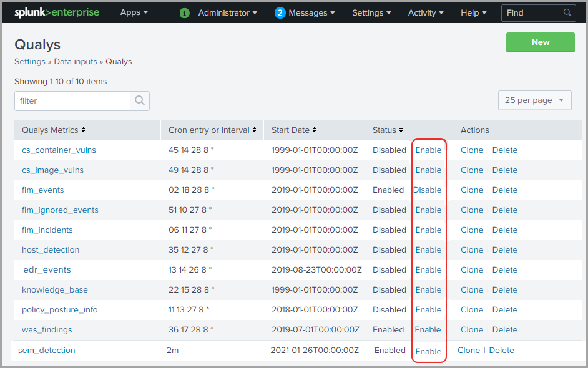Click the splunk>enterprise logo

57,12
